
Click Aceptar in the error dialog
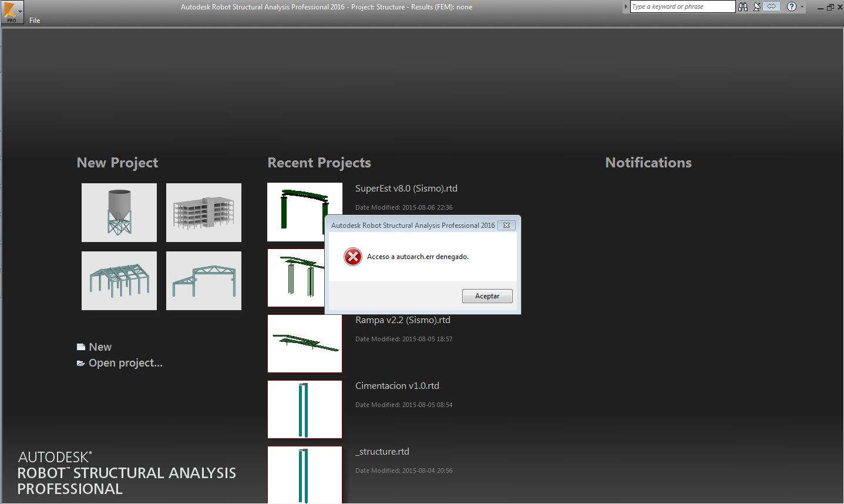(x=487, y=296)
